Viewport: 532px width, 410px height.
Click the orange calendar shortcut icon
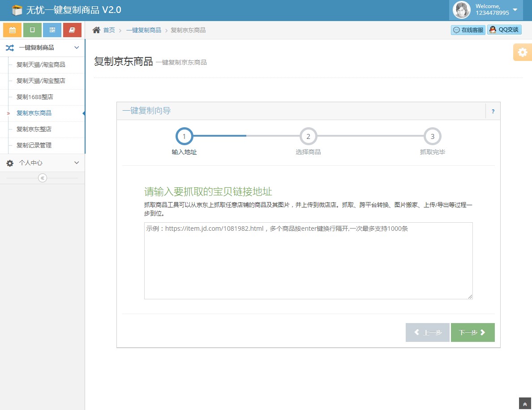click(13, 30)
